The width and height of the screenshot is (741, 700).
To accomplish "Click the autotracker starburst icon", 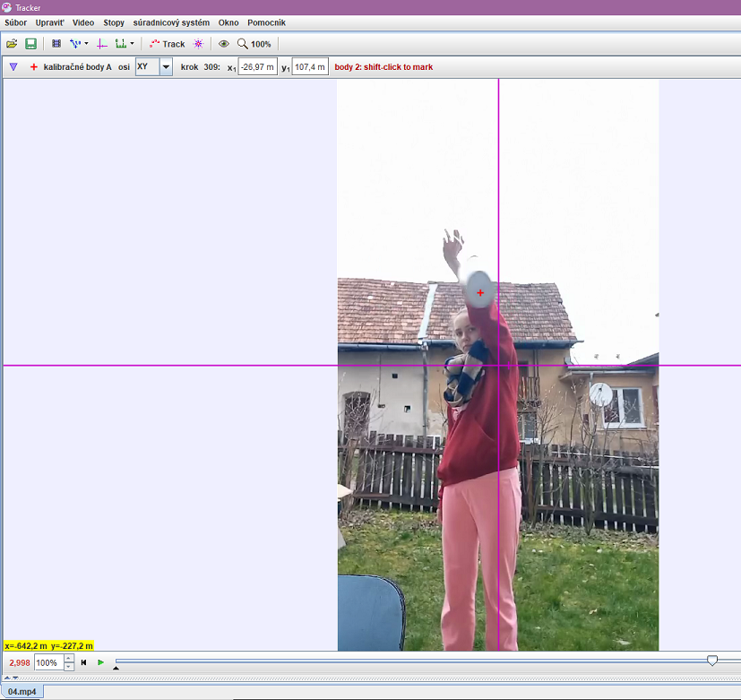I will (199, 43).
